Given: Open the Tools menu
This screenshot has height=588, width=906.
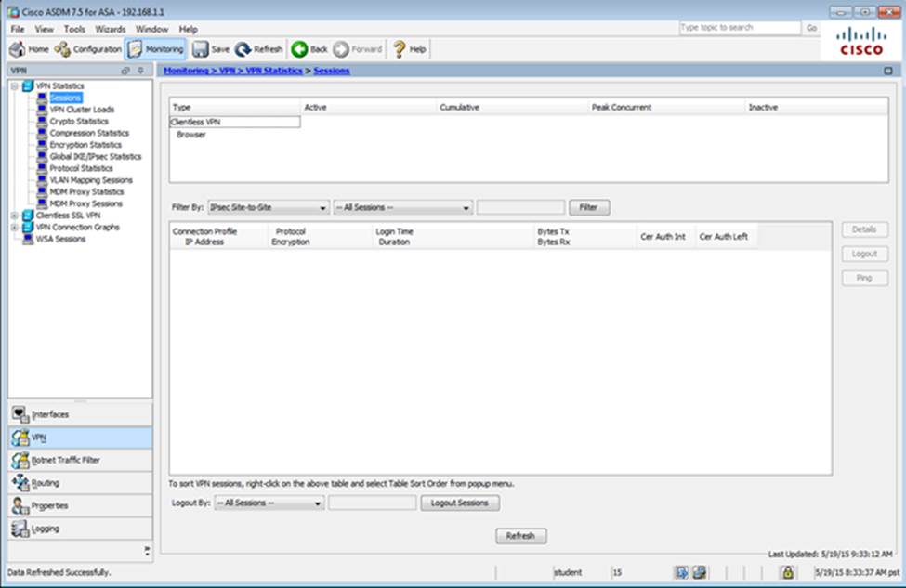Looking at the screenshot, I should (73, 29).
